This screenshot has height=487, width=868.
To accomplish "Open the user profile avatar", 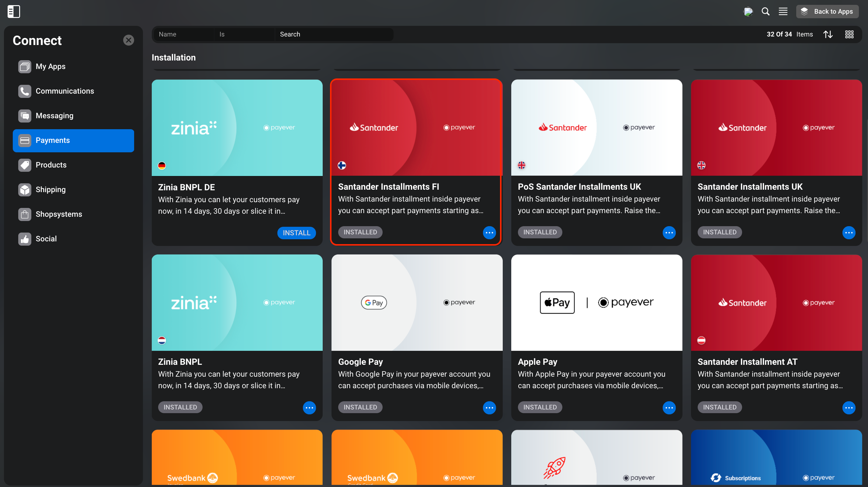I will (x=748, y=12).
